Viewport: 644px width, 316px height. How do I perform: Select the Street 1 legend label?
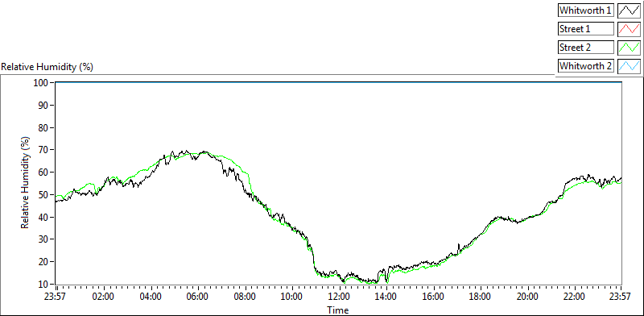[586, 29]
